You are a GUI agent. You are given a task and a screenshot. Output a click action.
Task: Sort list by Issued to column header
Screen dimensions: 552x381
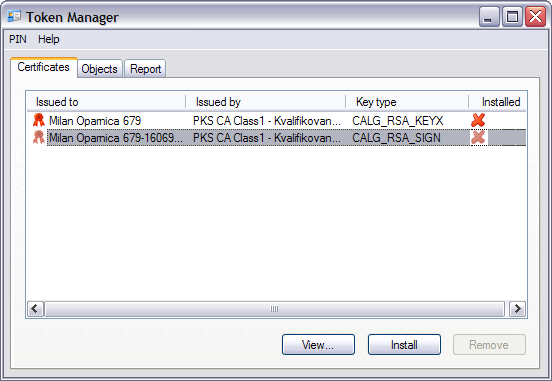click(x=106, y=102)
